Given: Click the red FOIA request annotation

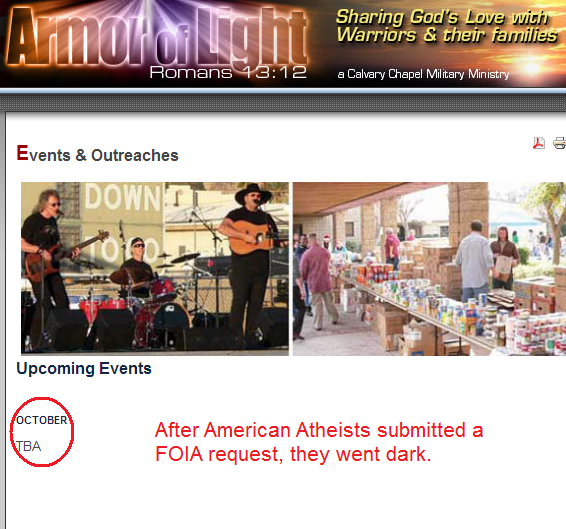Looking at the screenshot, I should click(x=319, y=442).
